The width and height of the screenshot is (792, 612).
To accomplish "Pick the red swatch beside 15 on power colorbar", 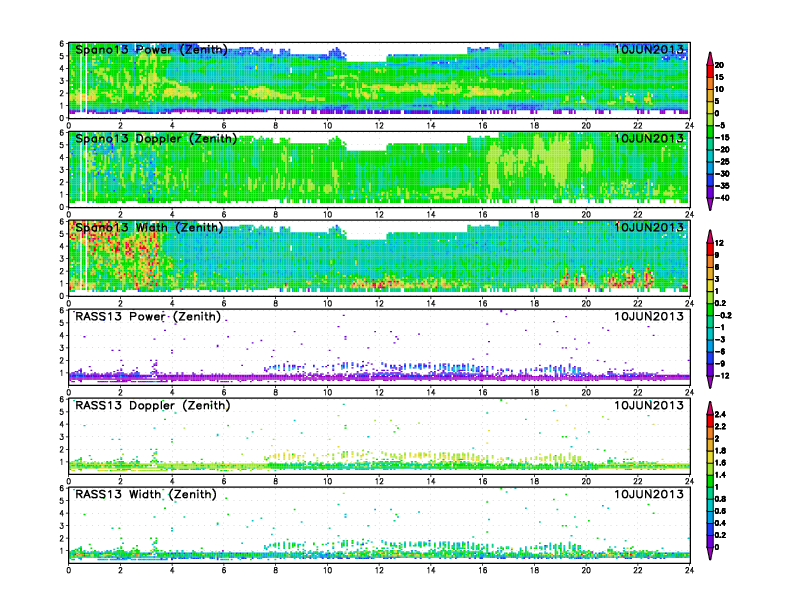I will 710,71.
